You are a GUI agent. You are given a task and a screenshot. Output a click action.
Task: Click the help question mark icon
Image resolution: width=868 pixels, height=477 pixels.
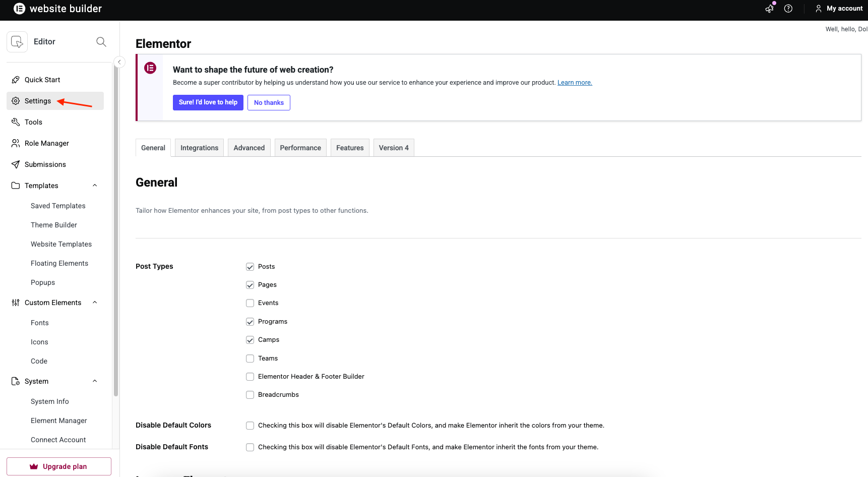pyautogui.click(x=788, y=9)
